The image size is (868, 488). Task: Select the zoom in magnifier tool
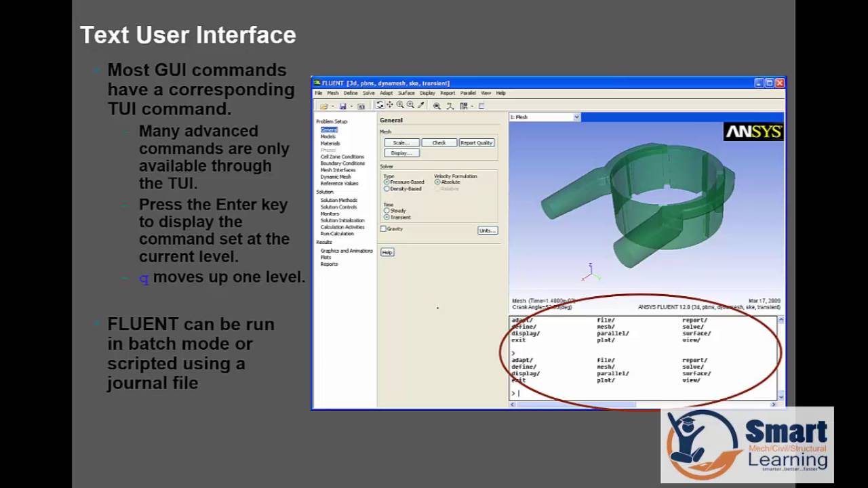tap(400, 105)
